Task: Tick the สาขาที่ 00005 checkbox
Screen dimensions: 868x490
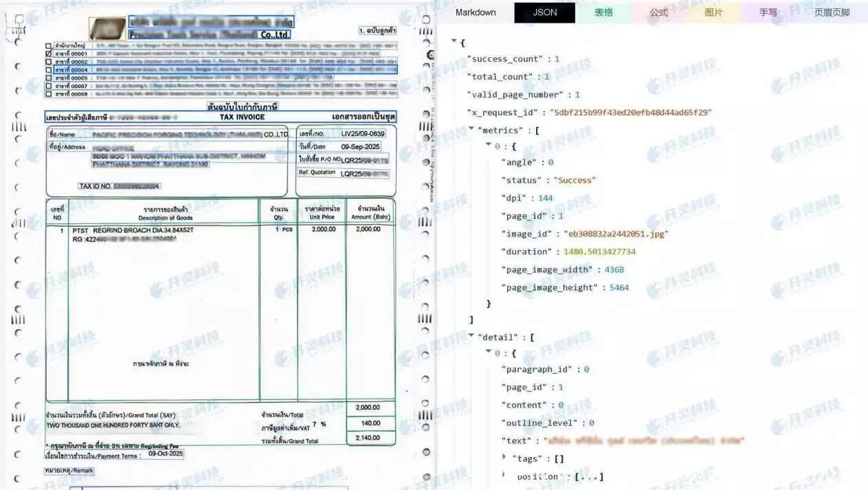Action: [x=48, y=78]
